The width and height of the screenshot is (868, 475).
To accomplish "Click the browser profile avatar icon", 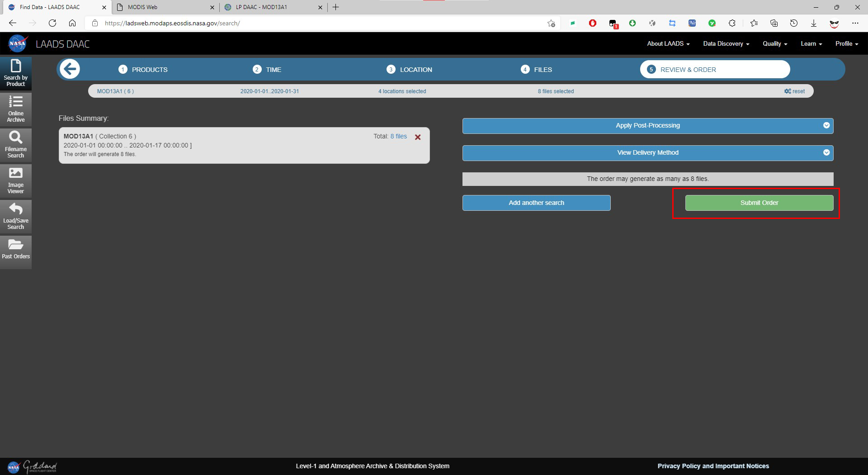I will point(834,23).
